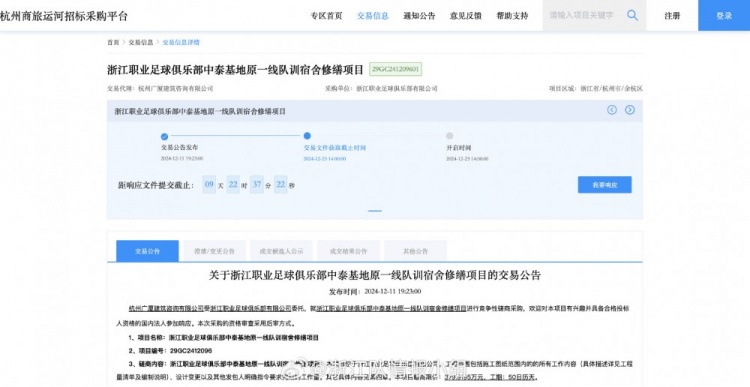Switch to 成交候选人公示 tab
This screenshot has height=387, width=750.
tap(281, 251)
